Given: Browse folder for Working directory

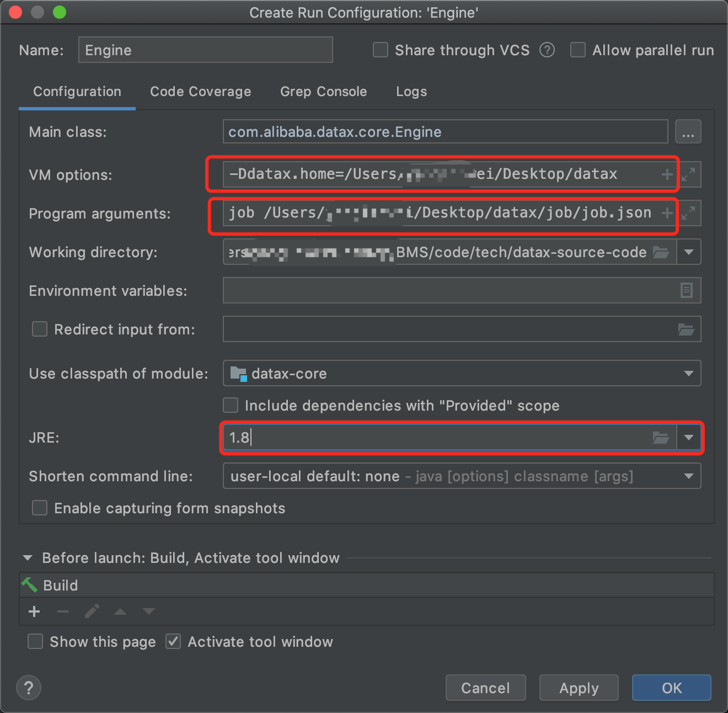Looking at the screenshot, I should click(661, 252).
